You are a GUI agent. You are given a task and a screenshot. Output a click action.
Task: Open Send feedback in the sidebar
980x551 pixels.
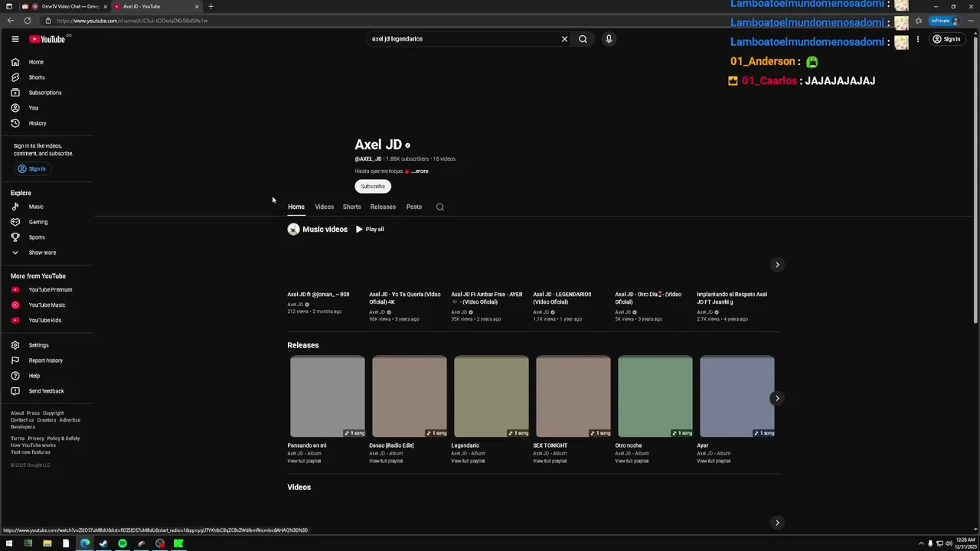pos(47,391)
